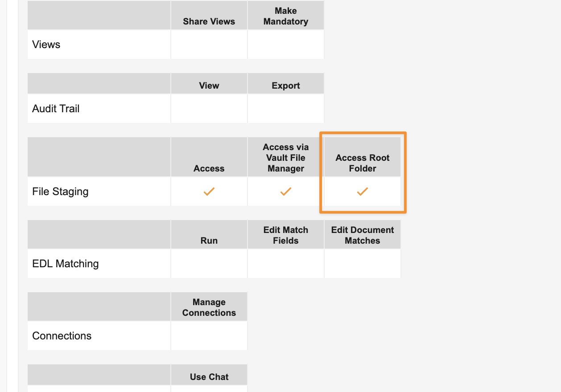Toggle Manage Connections permission for Connections
Viewport: 561px width, 392px height.
209,336
